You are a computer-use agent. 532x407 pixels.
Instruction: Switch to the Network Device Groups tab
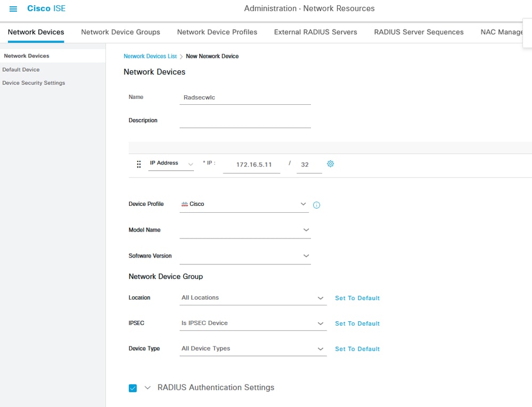pos(120,32)
